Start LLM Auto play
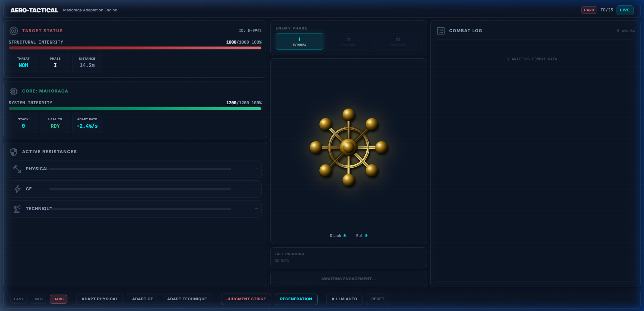644x311 pixels. 344,299
